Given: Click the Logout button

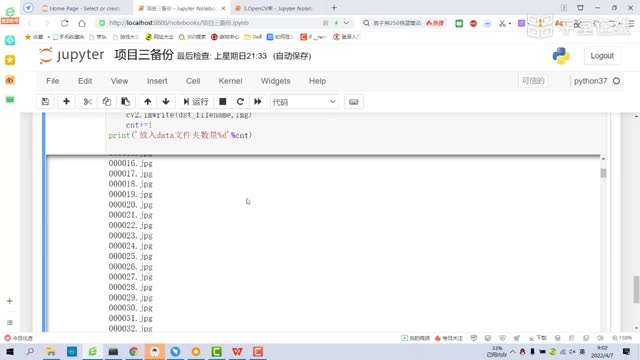Looking at the screenshot, I should pos(602,56).
